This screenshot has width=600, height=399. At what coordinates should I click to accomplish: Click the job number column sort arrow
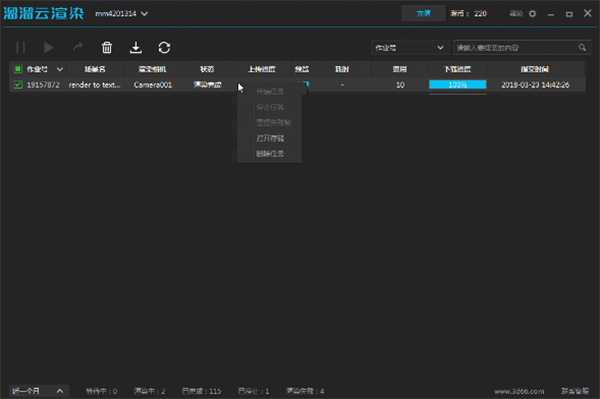point(60,69)
